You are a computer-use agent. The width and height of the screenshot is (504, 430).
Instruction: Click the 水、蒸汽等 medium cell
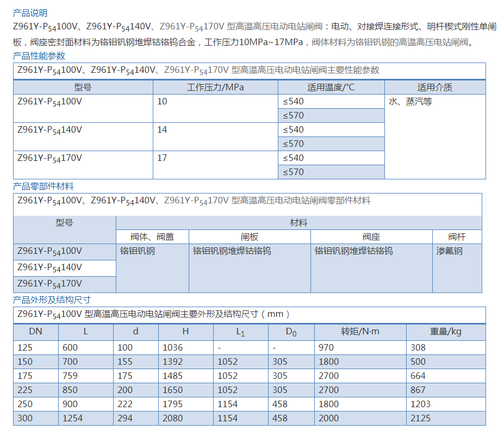point(410,102)
